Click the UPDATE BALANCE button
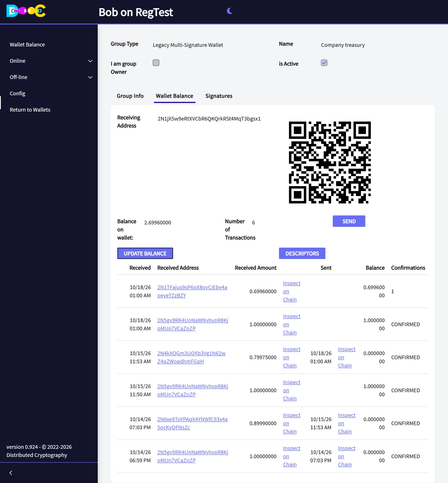The width and height of the screenshot is (448, 483). (145, 254)
